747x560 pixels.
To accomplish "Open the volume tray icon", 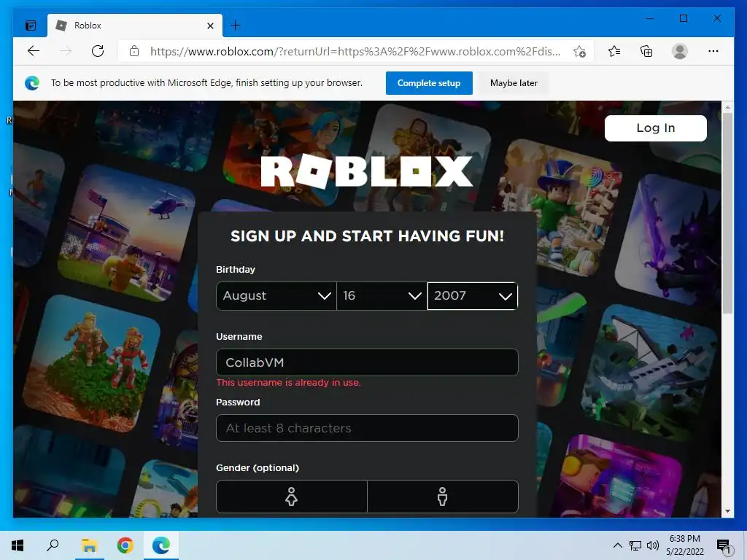I will pos(653,545).
